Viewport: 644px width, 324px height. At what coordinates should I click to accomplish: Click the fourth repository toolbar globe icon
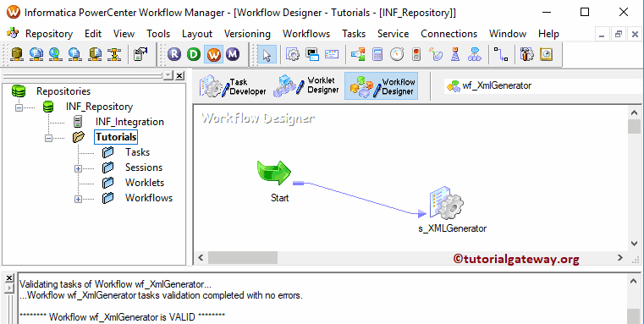pos(74,54)
